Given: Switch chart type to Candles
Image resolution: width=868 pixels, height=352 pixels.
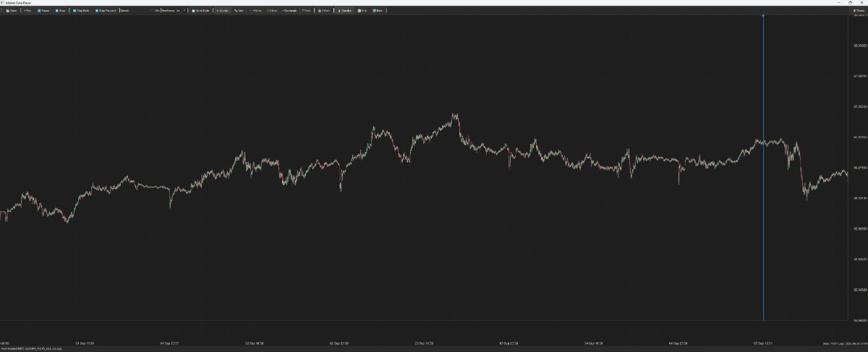Looking at the screenshot, I should point(344,11).
